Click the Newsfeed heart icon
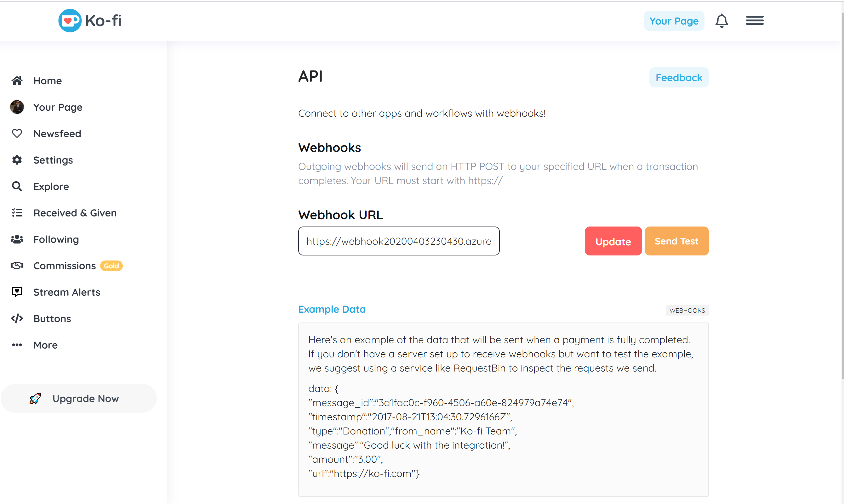Viewport: 844px width, 504px height. [17, 133]
